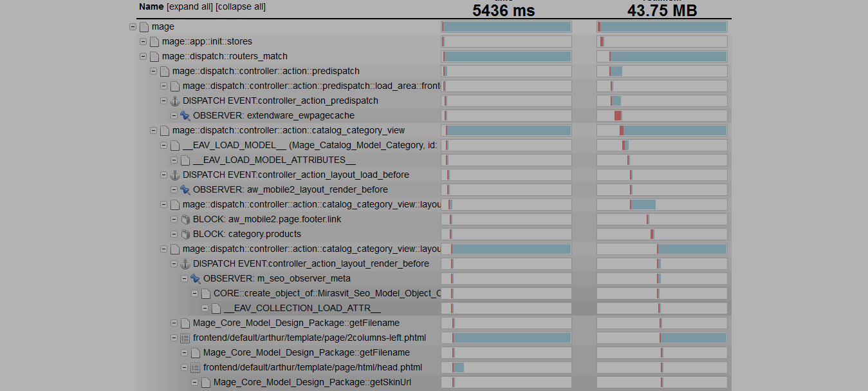Select the __EAV_LOAD_MODEL_ATTRIBUTES__ entry
The height and width of the screenshot is (391, 868).
274,160
